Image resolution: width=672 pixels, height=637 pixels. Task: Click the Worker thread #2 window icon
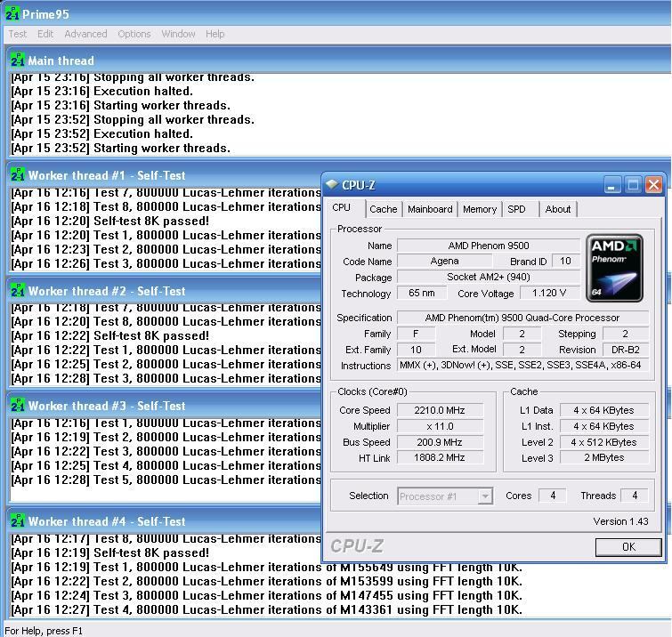(x=18, y=290)
